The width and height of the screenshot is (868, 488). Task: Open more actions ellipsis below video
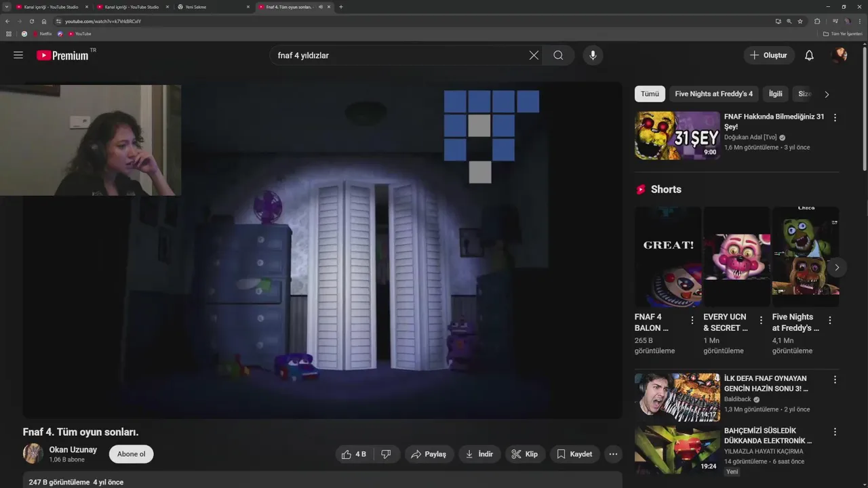point(613,454)
